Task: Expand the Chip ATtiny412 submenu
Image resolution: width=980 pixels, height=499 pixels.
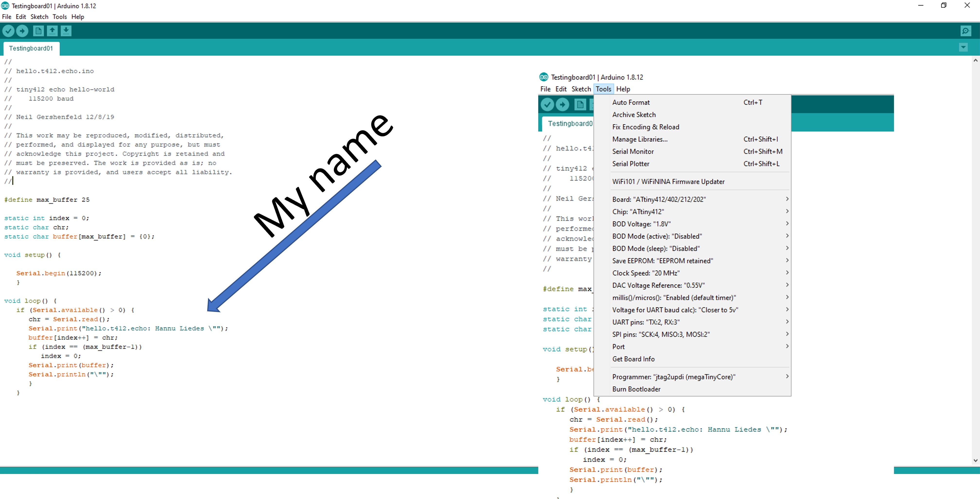Action: (692, 212)
